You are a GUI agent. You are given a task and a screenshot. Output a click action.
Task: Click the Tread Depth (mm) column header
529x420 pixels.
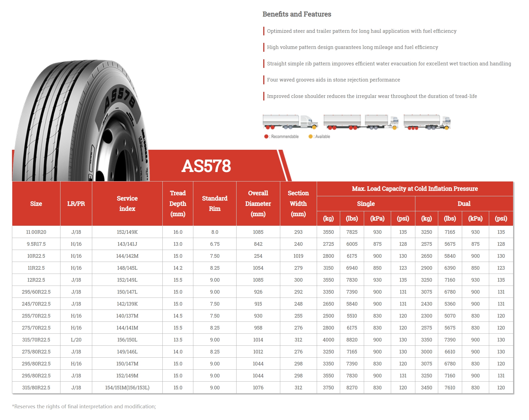point(178,203)
